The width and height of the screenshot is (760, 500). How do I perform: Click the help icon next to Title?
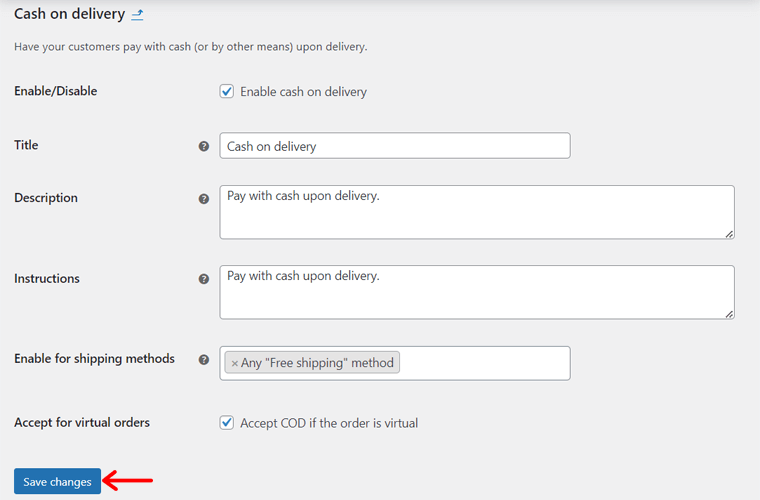[204, 146]
